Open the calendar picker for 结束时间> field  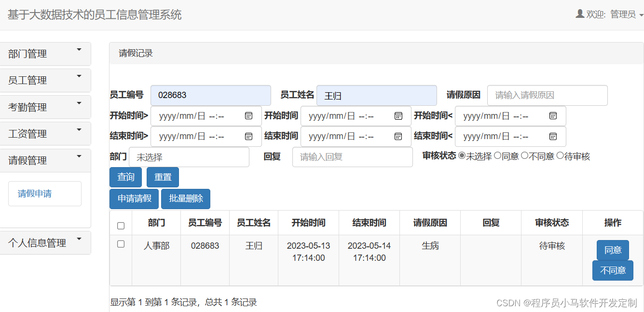pos(249,136)
